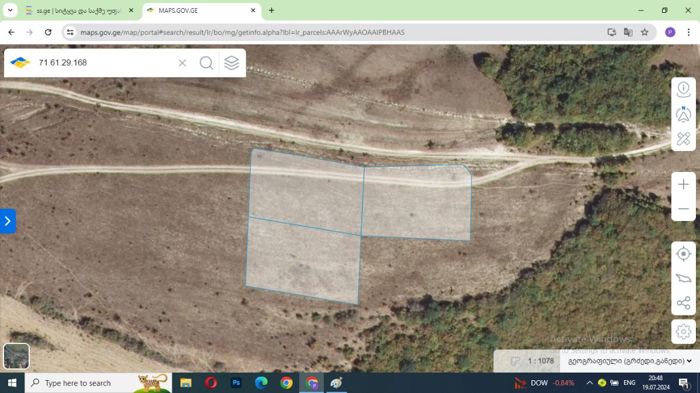Launch Opera browser from taskbar

[211, 383]
